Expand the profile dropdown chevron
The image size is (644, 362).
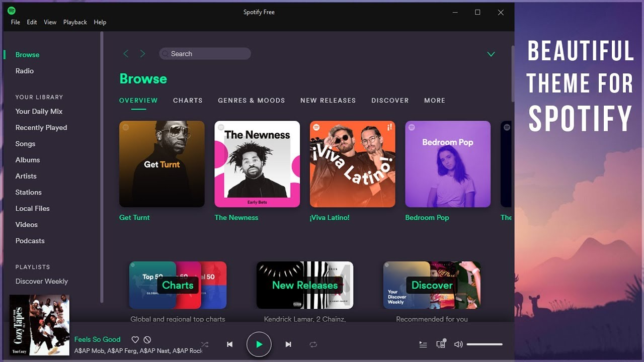point(491,54)
